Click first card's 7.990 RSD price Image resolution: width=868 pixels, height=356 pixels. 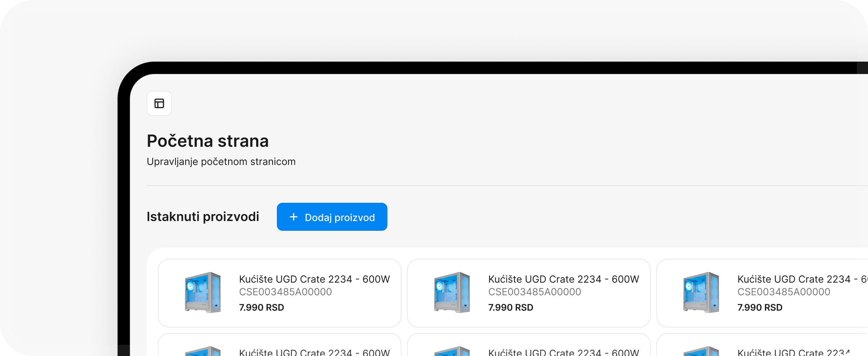[x=261, y=307]
